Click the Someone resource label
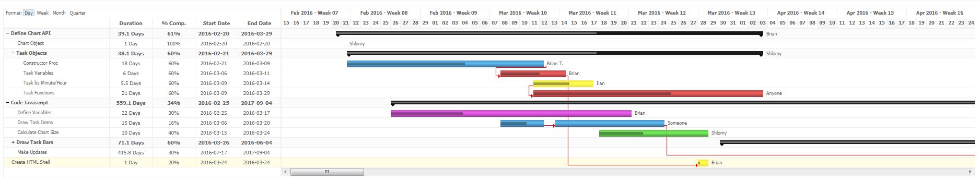 677,123
